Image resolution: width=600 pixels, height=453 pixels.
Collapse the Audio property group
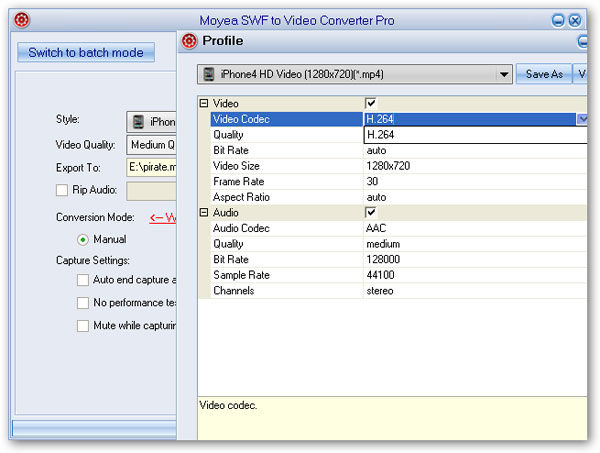pyautogui.click(x=204, y=212)
